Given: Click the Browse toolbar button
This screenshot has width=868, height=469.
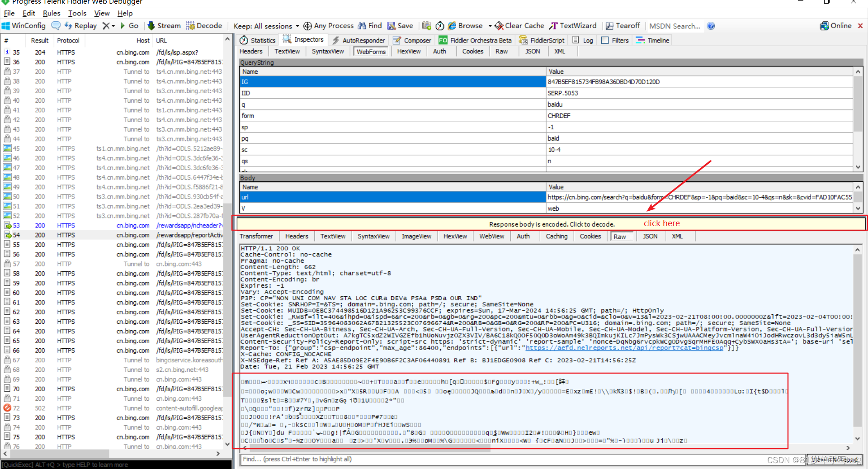Looking at the screenshot, I should [x=465, y=26].
